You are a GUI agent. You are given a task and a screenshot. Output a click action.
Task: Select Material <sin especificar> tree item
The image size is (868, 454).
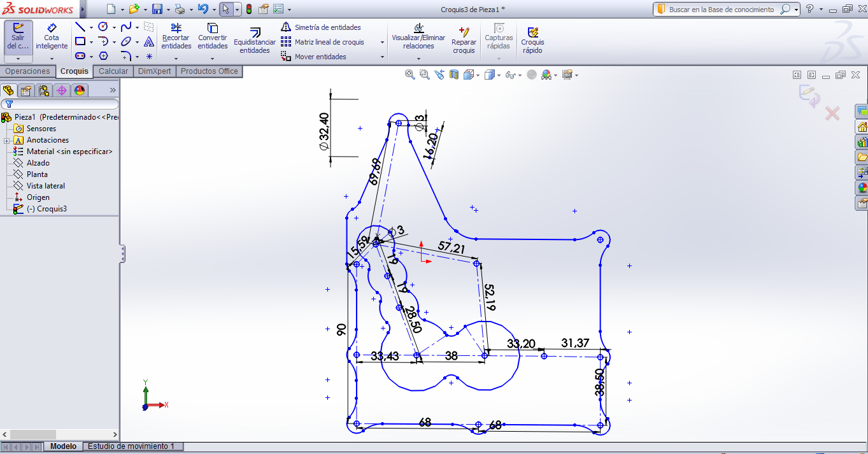click(63, 152)
